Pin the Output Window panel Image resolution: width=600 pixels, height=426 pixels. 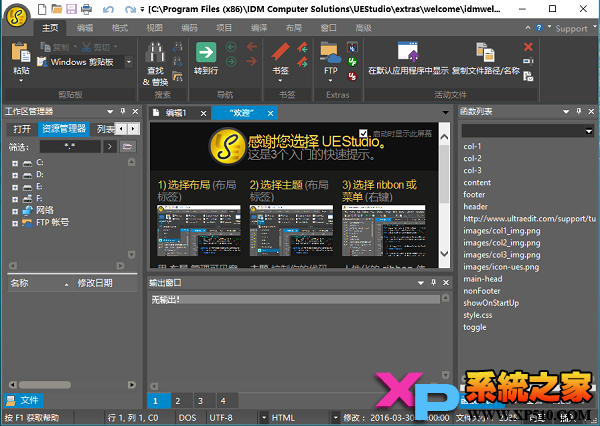coord(433,282)
